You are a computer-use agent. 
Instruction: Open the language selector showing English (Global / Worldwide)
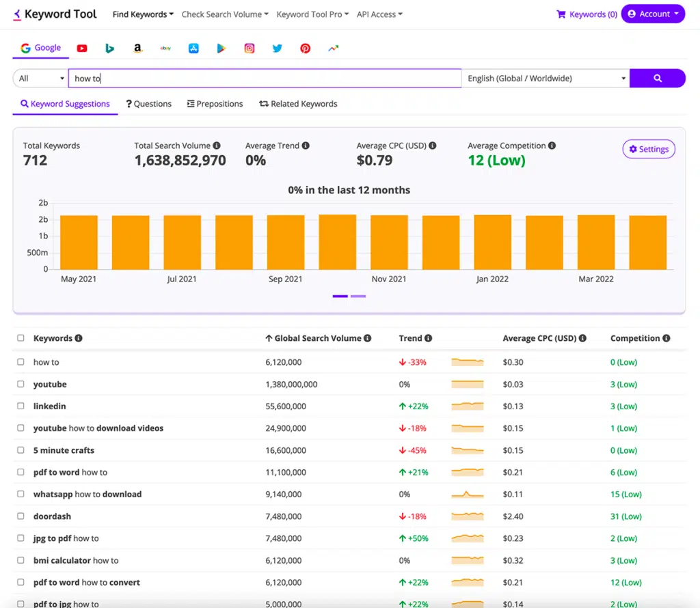pos(545,78)
